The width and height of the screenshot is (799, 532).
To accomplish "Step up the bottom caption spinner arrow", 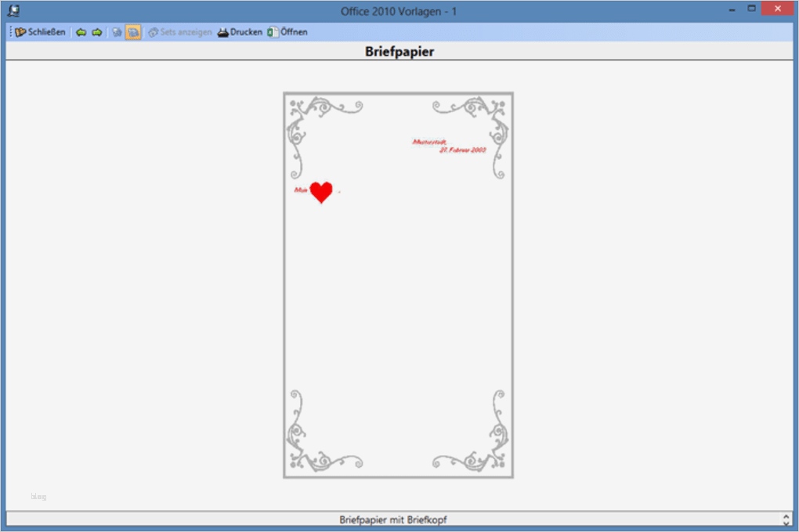I will click(786, 516).
